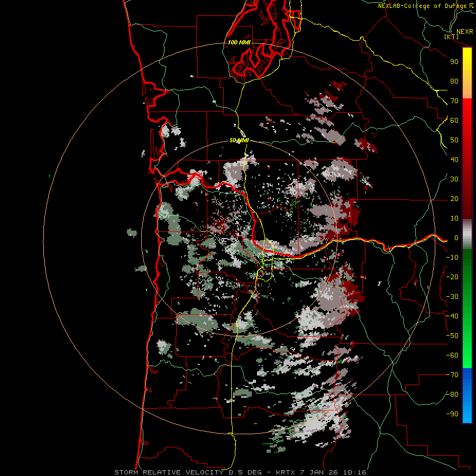Screen dimensions: 476x476
Task: Click the NEXR label above the scale
Action: click(x=464, y=32)
